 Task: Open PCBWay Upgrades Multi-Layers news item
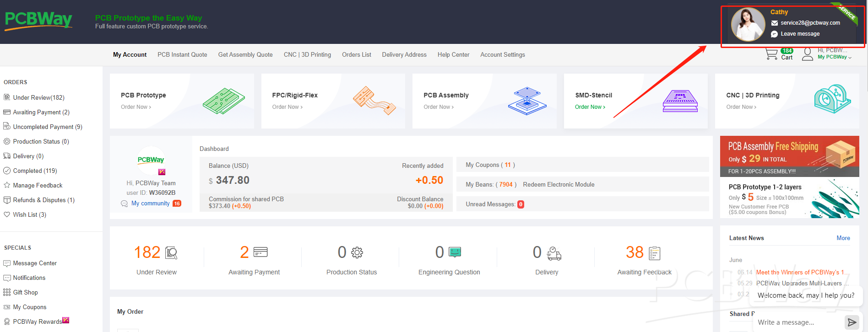pos(803,283)
